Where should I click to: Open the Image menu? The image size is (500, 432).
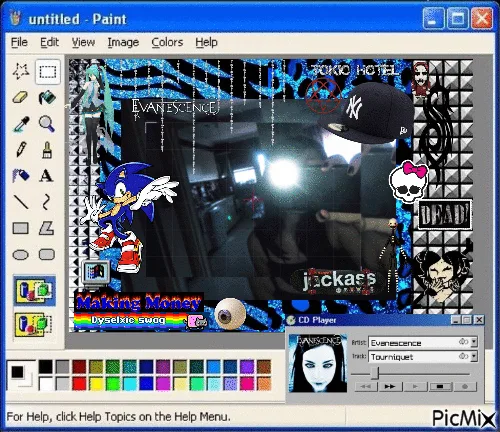(123, 42)
